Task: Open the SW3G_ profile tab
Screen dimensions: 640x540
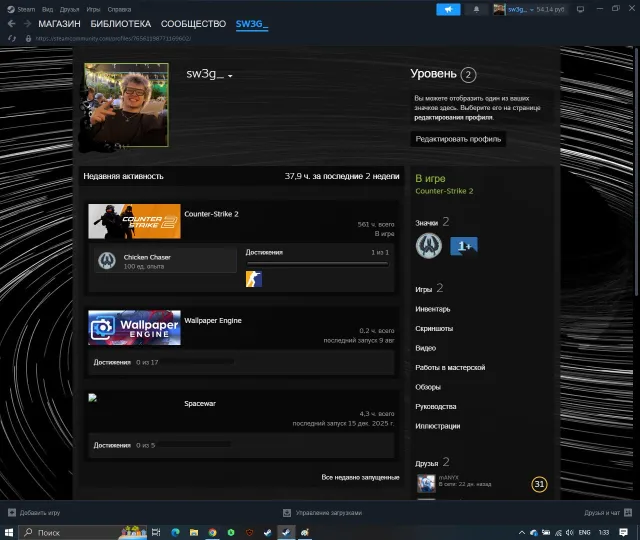Action: (251, 24)
